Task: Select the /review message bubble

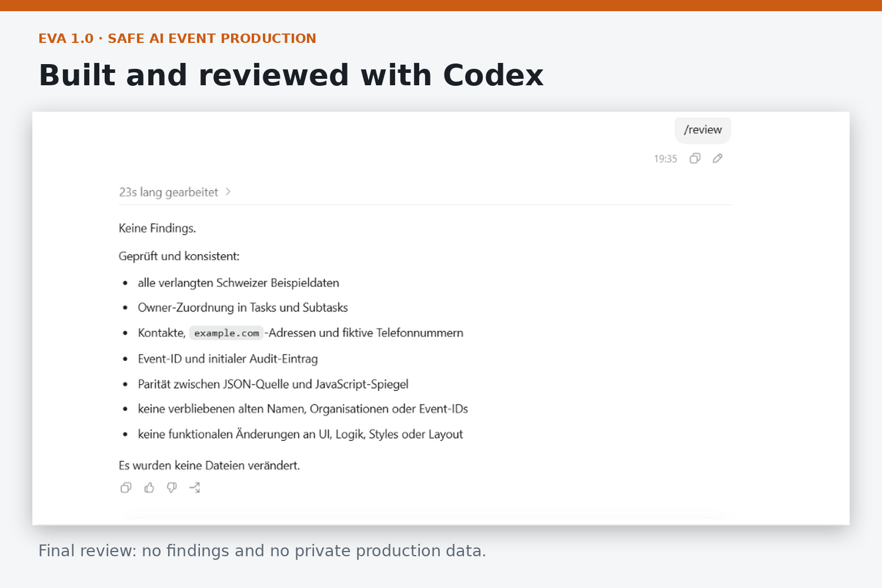Action: pos(703,130)
